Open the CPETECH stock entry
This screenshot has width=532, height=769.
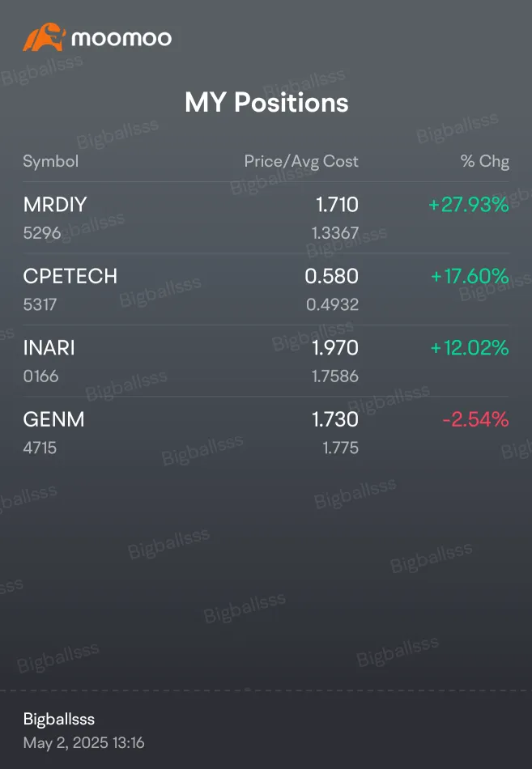(266, 289)
